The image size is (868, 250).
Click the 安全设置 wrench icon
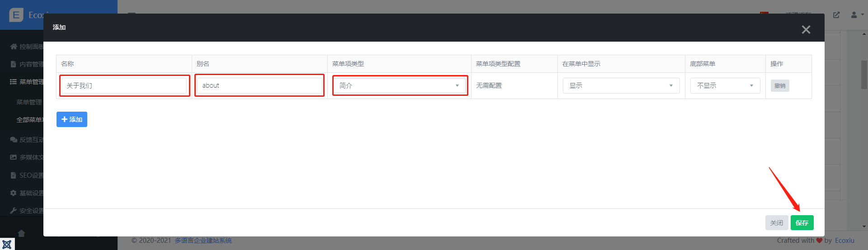(x=14, y=211)
